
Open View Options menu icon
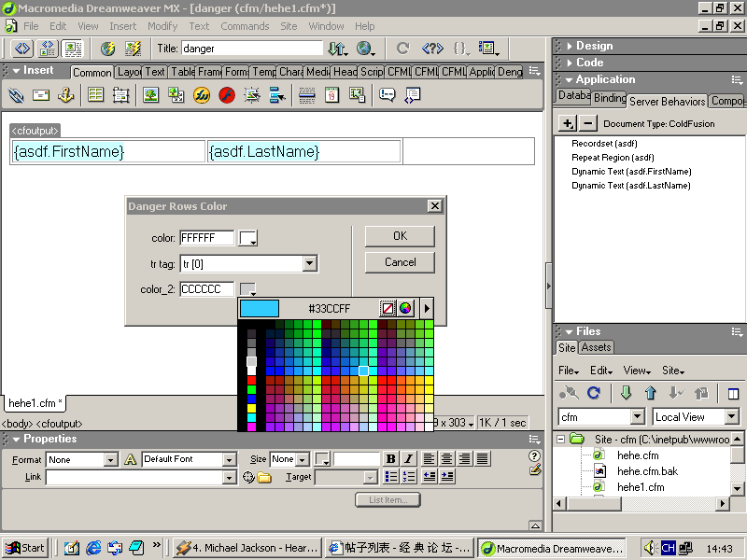click(x=487, y=49)
